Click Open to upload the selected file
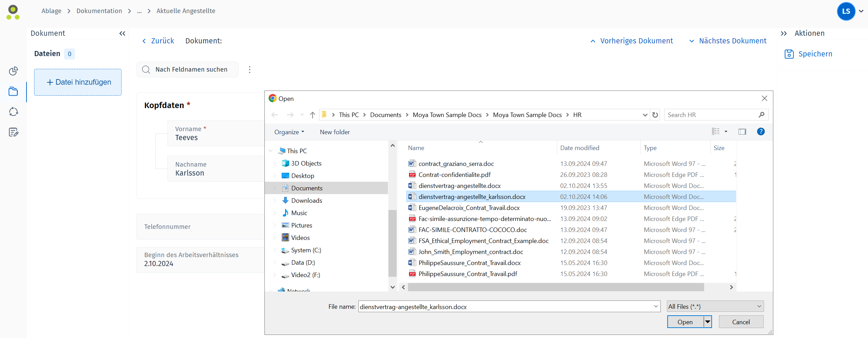This screenshot has width=868, height=338. point(685,322)
